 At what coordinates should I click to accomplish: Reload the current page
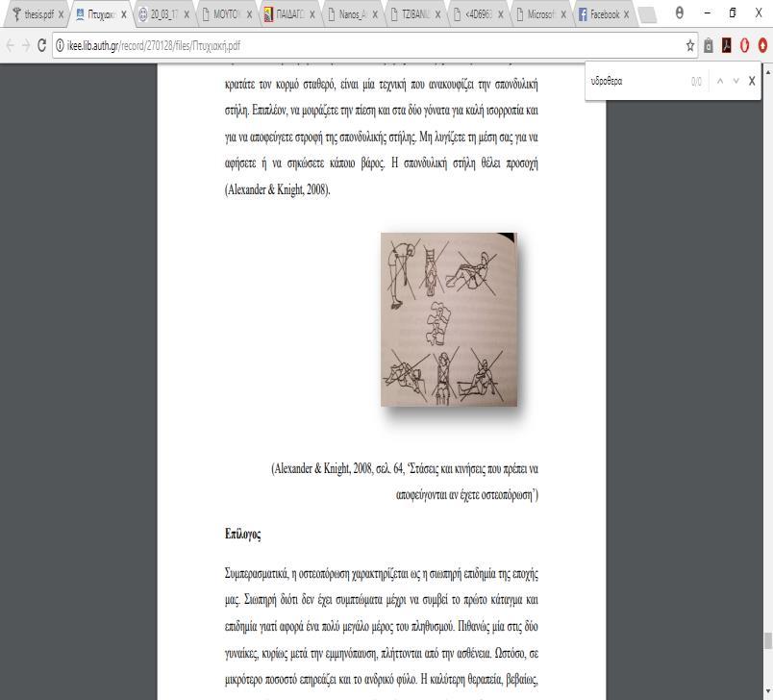tap(42, 46)
